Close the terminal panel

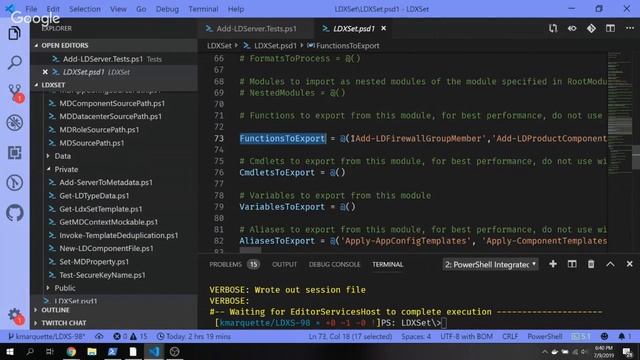coord(629,264)
